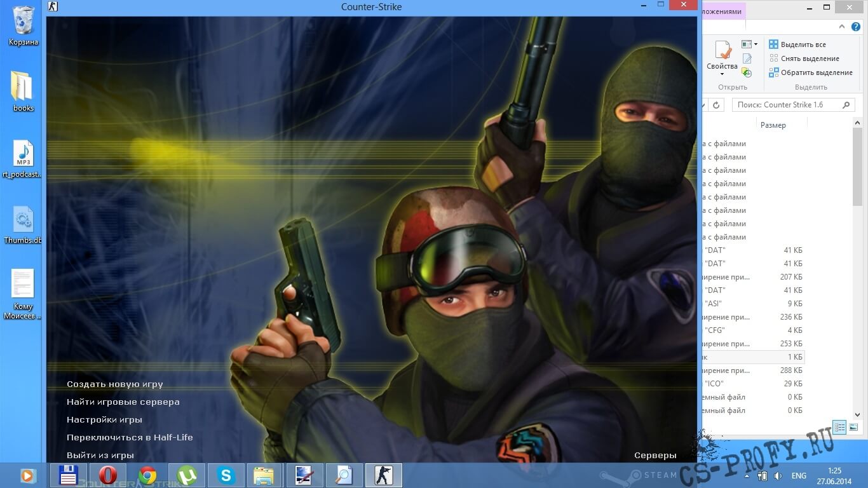Click the Counter-Strike taskbar icon
This screenshot has width=868, height=488.
point(383,475)
